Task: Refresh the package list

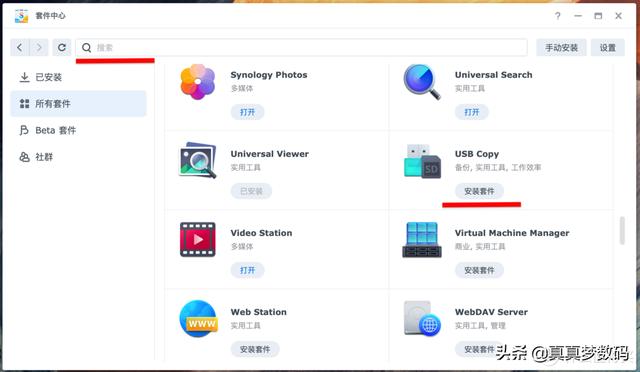Action: point(62,48)
